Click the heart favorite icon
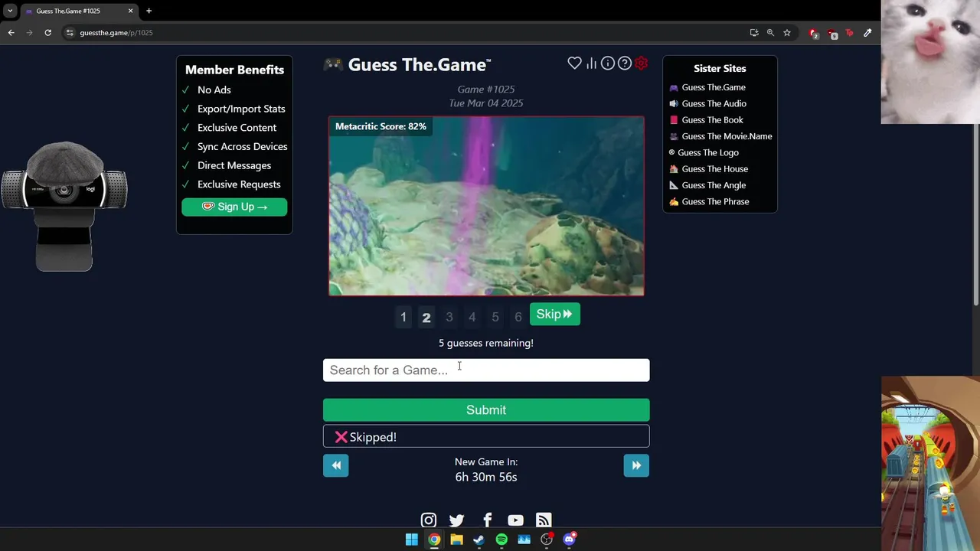 tap(574, 64)
